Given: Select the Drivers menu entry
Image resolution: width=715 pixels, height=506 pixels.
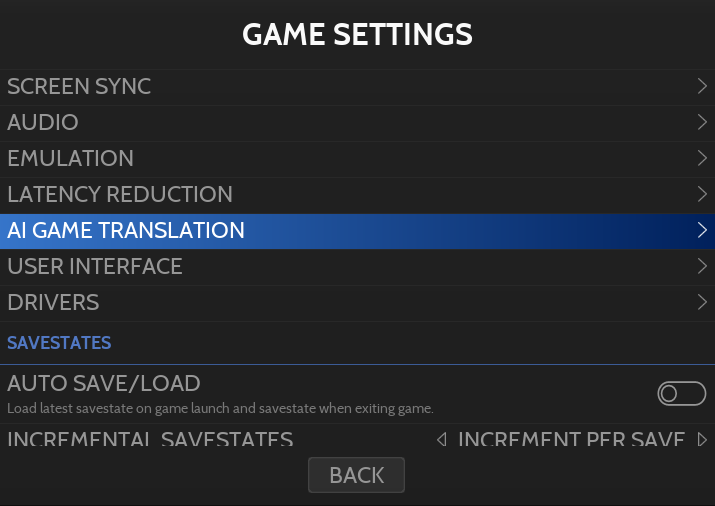Looking at the screenshot, I should point(53,302).
